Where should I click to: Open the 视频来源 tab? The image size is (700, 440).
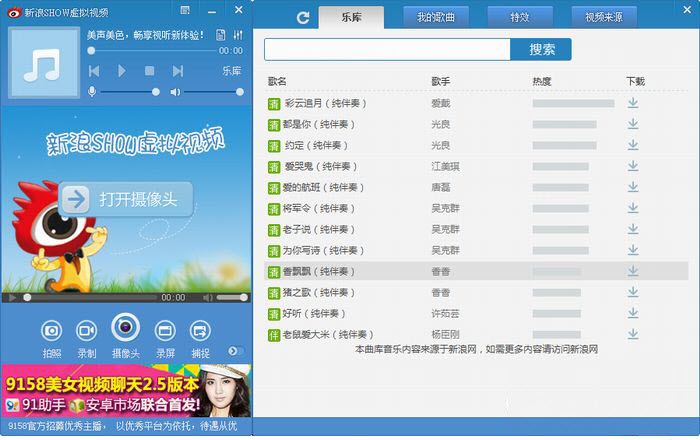604,17
